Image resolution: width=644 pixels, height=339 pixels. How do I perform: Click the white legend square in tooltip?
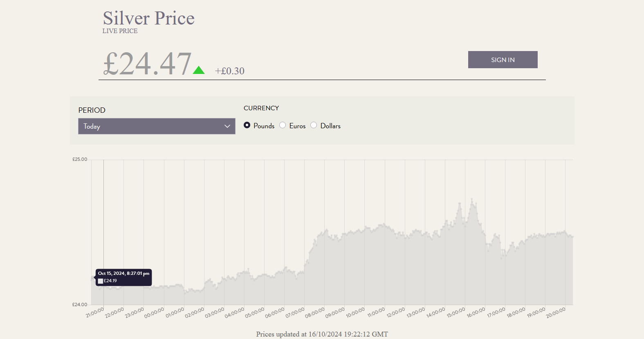[101, 281]
